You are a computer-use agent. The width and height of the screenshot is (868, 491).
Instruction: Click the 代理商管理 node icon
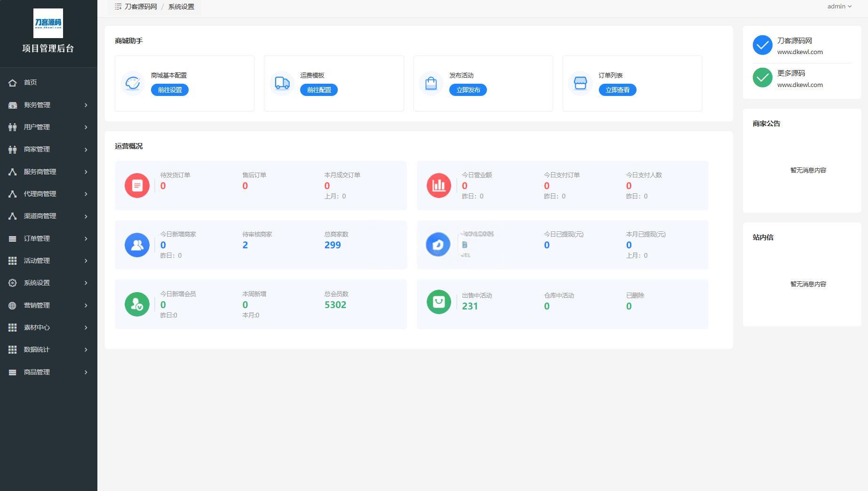(13, 194)
